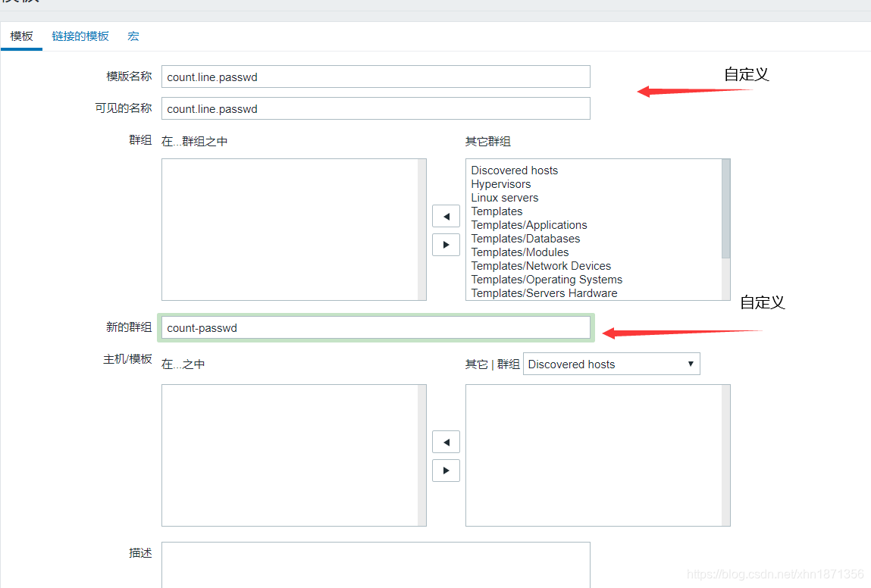
Task: Click the empty 在...群组之中 list box
Action: (294, 230)
